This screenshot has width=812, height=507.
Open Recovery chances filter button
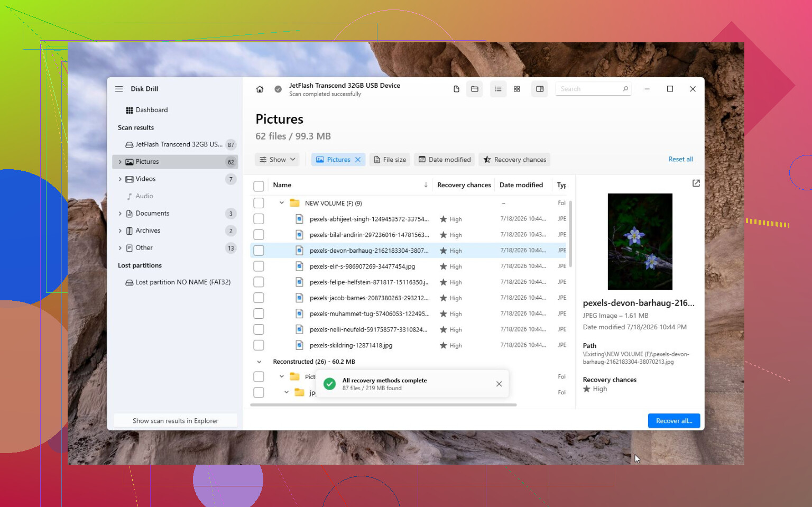coord(514,160)
